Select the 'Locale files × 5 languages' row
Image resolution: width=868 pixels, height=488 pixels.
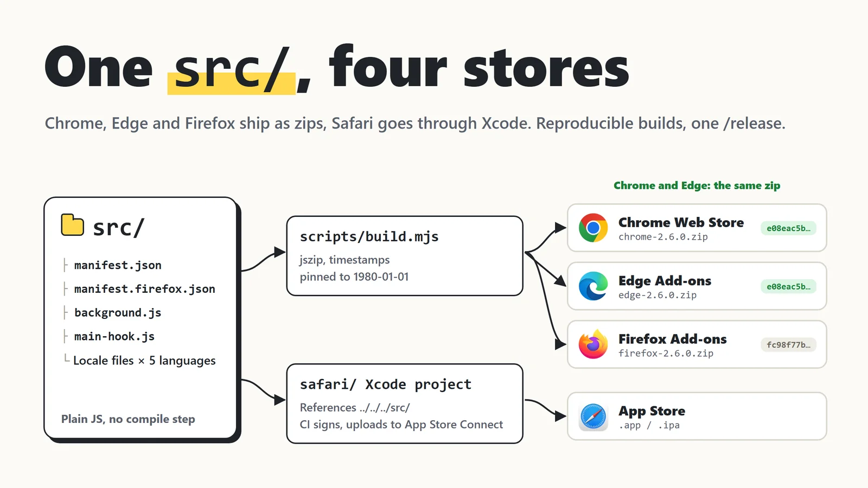(144, 361)
